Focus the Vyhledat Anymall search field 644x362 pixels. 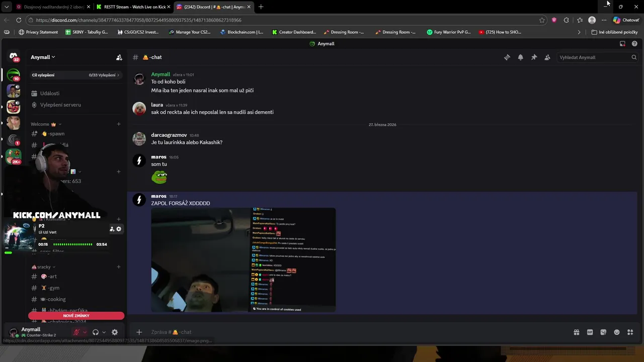pyautogui.click(x=598, y=57)
